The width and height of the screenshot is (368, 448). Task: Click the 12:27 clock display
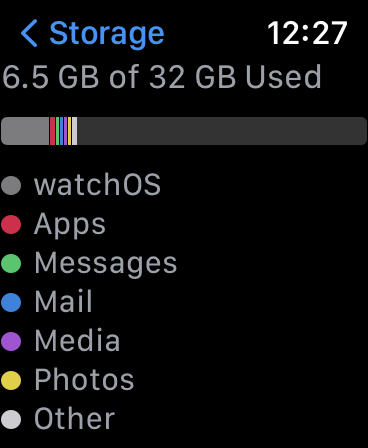307,33
